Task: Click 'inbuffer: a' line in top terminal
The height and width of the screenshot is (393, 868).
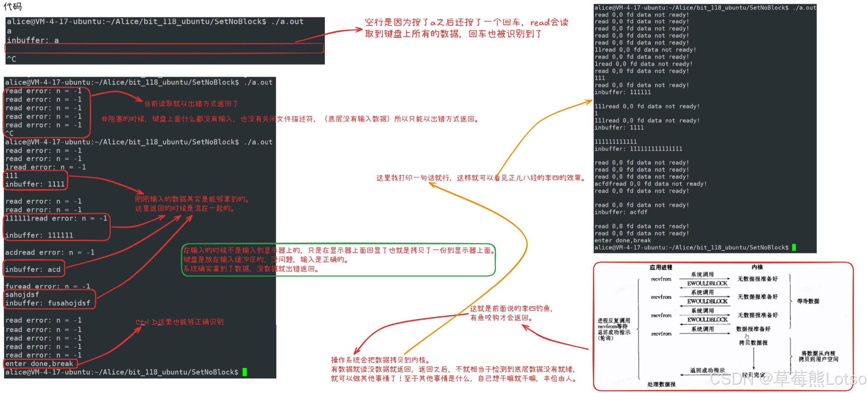Action: (33, 40)
